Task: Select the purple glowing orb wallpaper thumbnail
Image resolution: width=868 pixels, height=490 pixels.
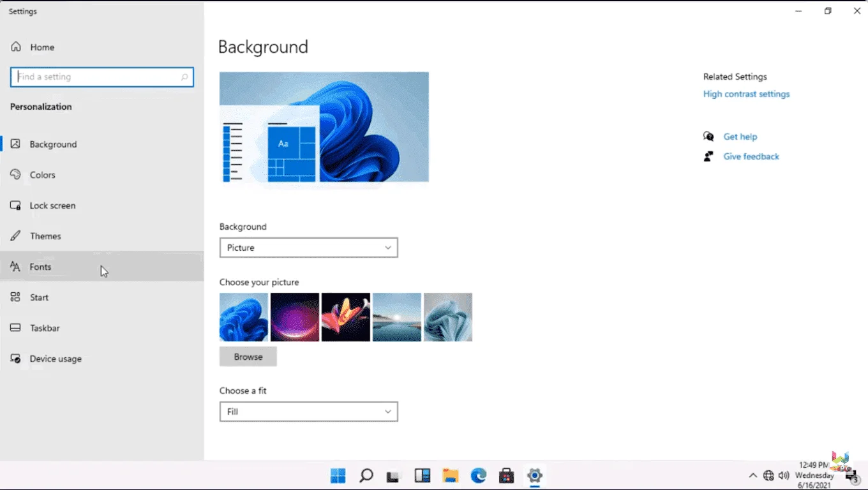Action: [295, 317]
